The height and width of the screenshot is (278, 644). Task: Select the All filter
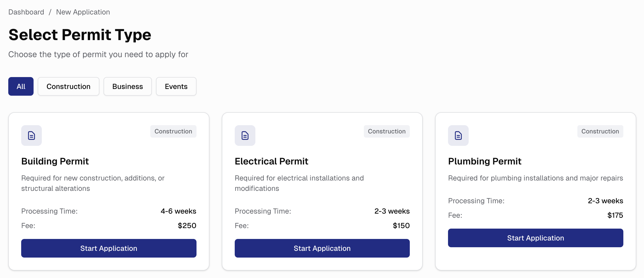pyautogui.click(x=21, y=86)
